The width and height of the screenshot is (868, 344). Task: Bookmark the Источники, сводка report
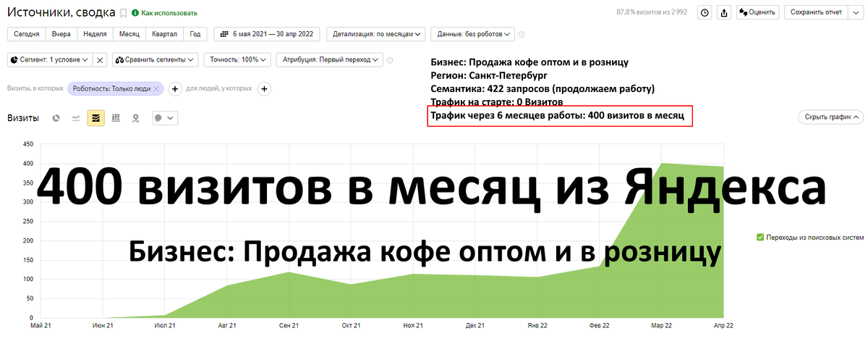point(123,13)
